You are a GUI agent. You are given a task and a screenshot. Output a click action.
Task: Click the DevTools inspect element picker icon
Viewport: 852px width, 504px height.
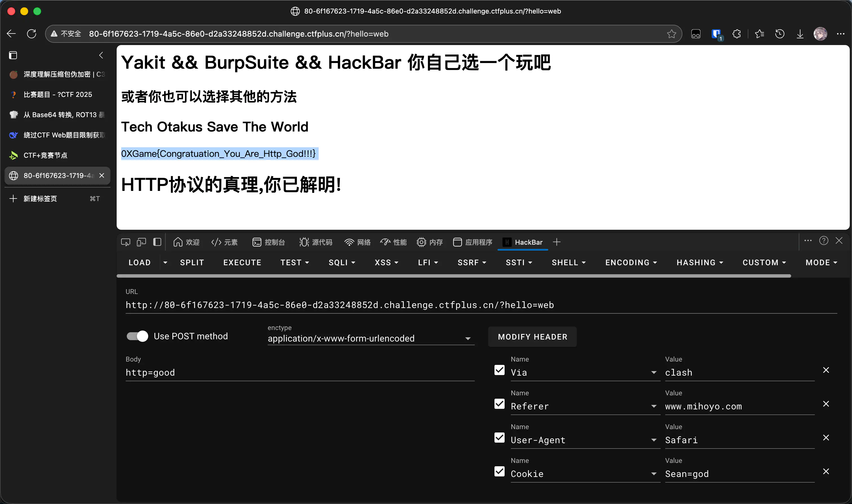pos(125,242)
